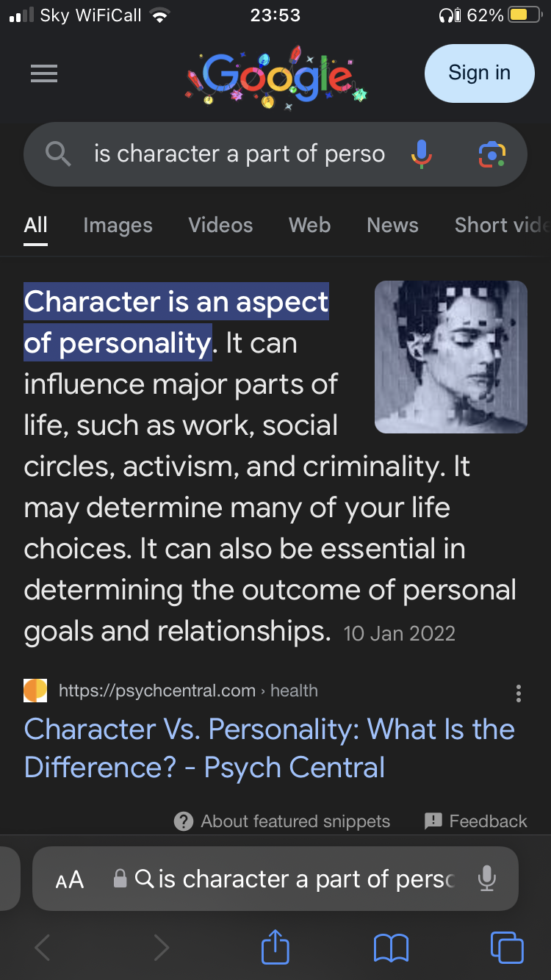The height and width of the screenshot is (980, 551).
Task: Open Google Lens camera search
Action: coord(491,154)
